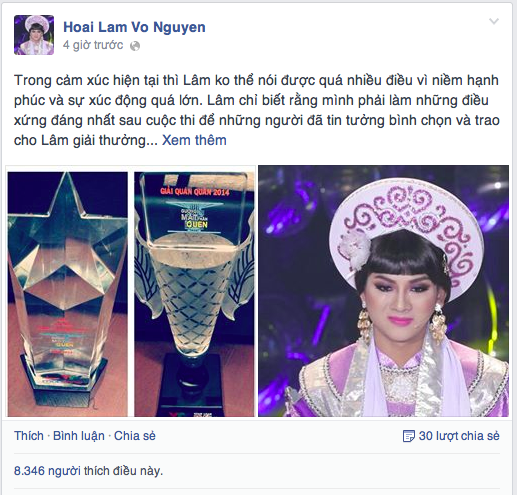This screenshot has width=517, height=495.
Task: Click the profile avatar thumbnail
Action: (34, 35)
